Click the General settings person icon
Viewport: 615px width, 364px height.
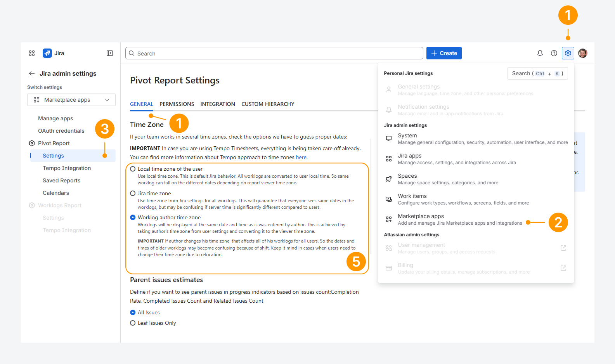point(389,90)
